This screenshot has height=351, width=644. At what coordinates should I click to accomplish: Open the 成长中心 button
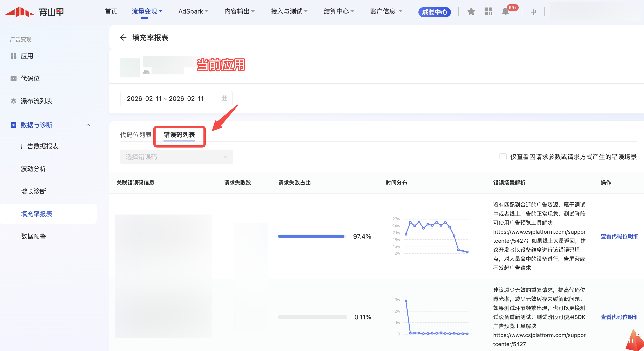point(434,12)
